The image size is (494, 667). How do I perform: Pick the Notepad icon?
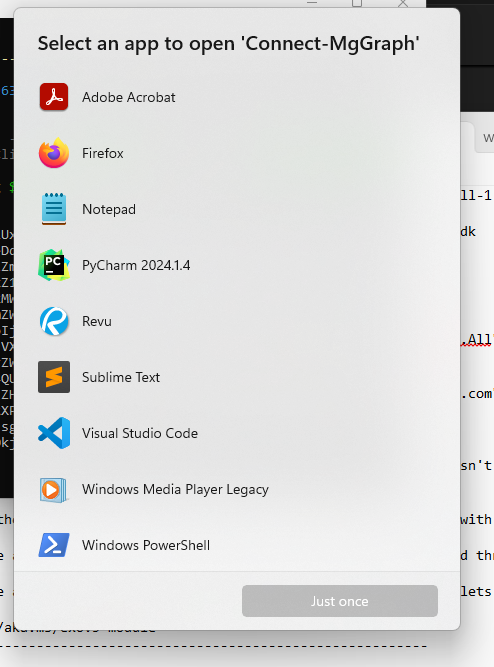coord(54,209)
